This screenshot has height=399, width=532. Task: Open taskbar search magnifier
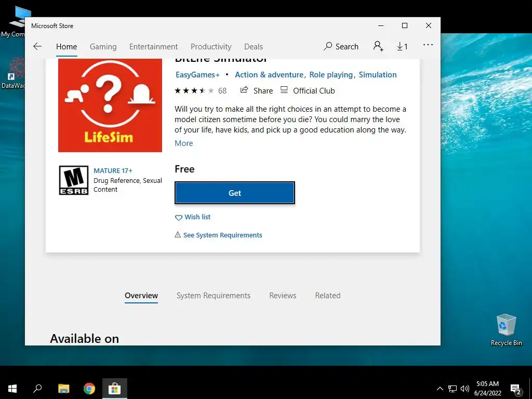tap(37, 389)
